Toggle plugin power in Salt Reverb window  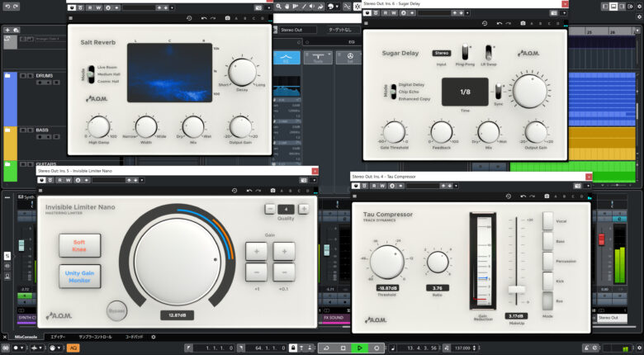point(72,7)
